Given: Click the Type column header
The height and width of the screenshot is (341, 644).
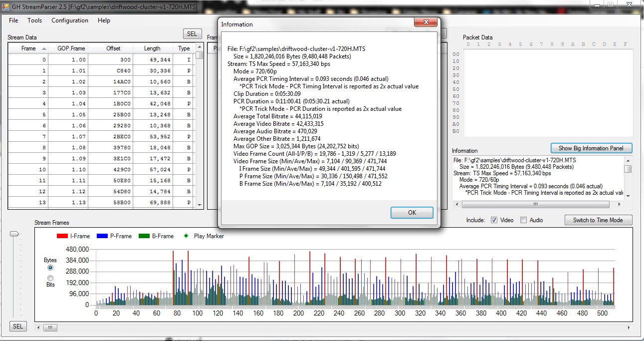Looking at the screenshot, I should pyautogui.click(x=184, y=48).
